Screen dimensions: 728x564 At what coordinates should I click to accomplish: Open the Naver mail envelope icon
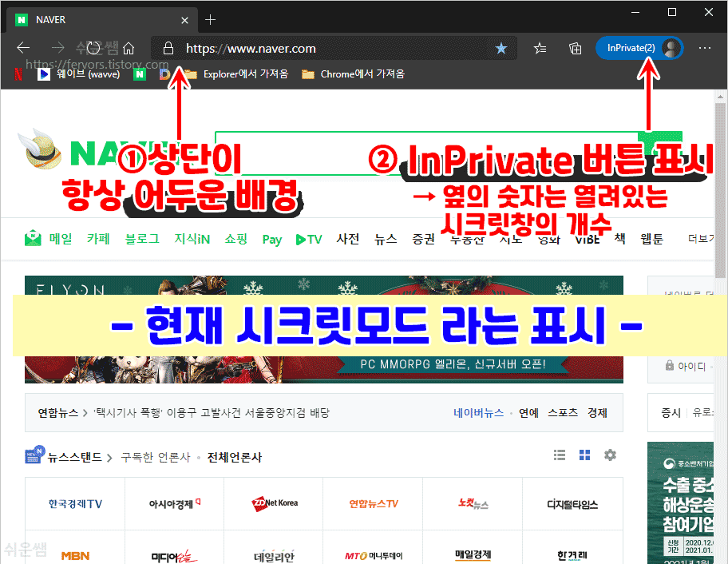33,238
